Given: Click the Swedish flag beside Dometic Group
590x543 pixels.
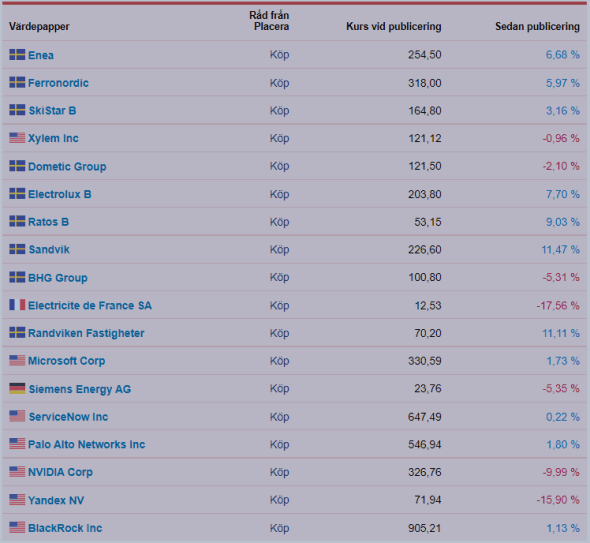Looking at the screenshot, I should tap(17, 166).
